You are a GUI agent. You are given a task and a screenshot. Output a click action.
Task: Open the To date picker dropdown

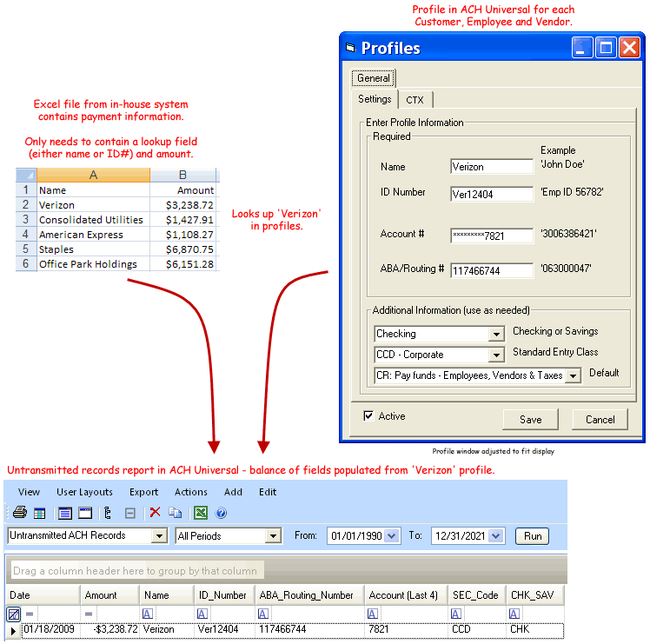496,535
